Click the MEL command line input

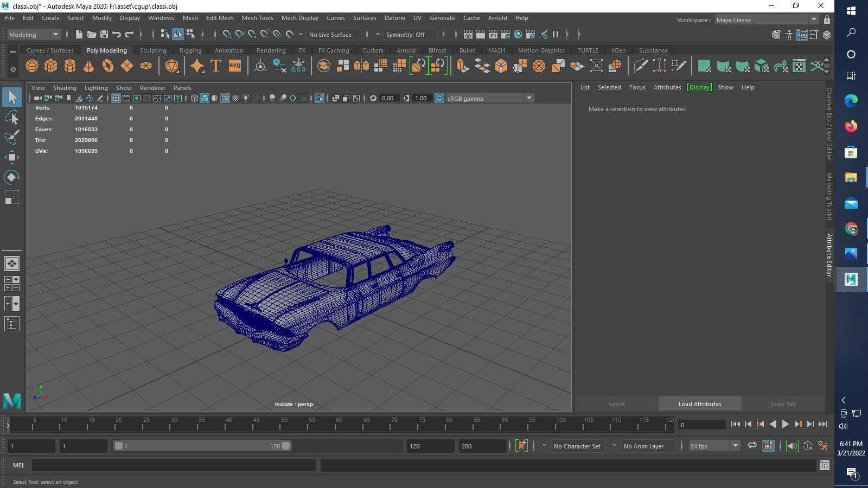click(x=174, y=465)
